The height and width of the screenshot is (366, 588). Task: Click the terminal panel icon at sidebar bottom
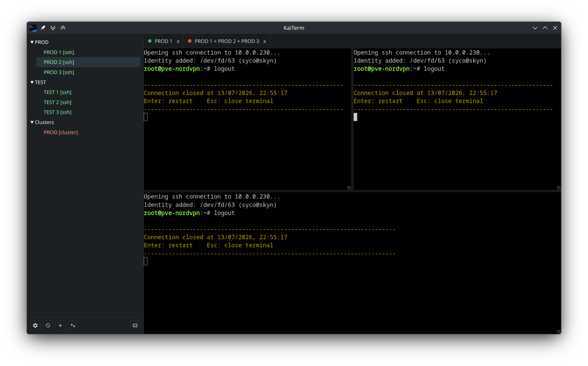pos(135,325)
